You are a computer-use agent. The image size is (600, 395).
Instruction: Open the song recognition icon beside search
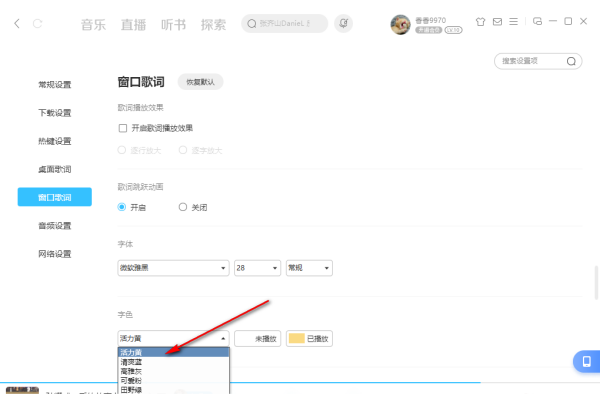[x=343, y=23]
